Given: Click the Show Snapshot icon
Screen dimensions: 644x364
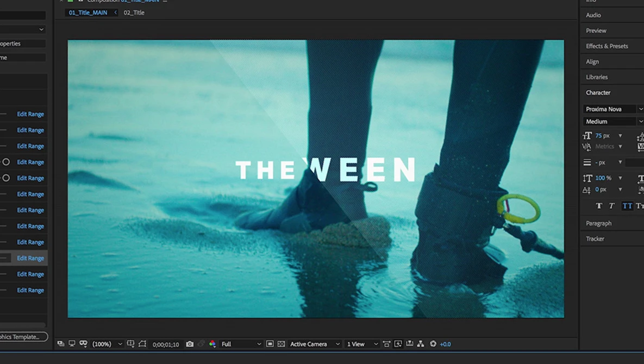Looking at the screenshot, I should (x=201, y=344).
